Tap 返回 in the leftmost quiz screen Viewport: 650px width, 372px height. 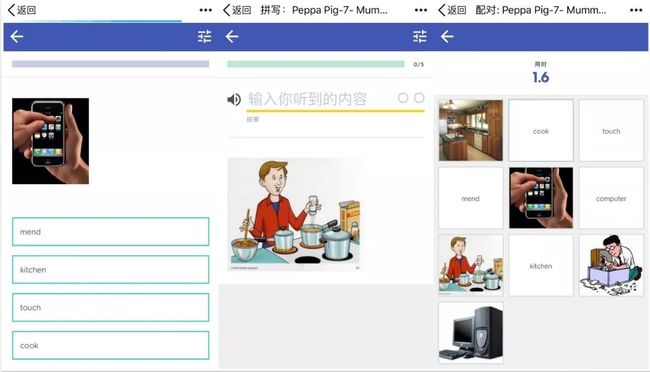point(22,10)
